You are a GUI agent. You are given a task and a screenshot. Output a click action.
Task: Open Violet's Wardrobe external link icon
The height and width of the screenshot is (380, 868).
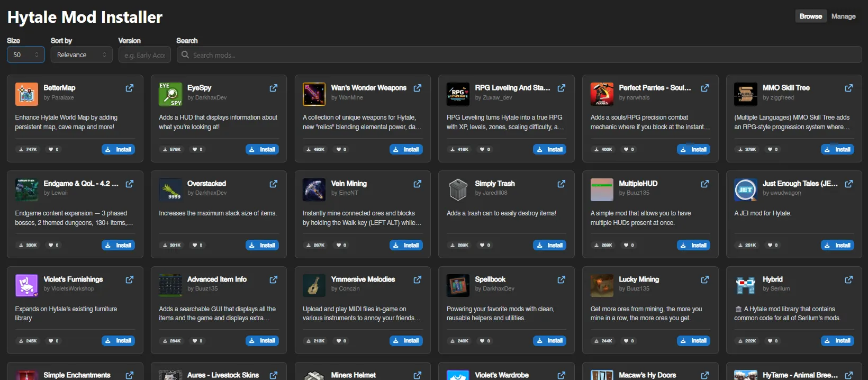[x=562, y=375]
